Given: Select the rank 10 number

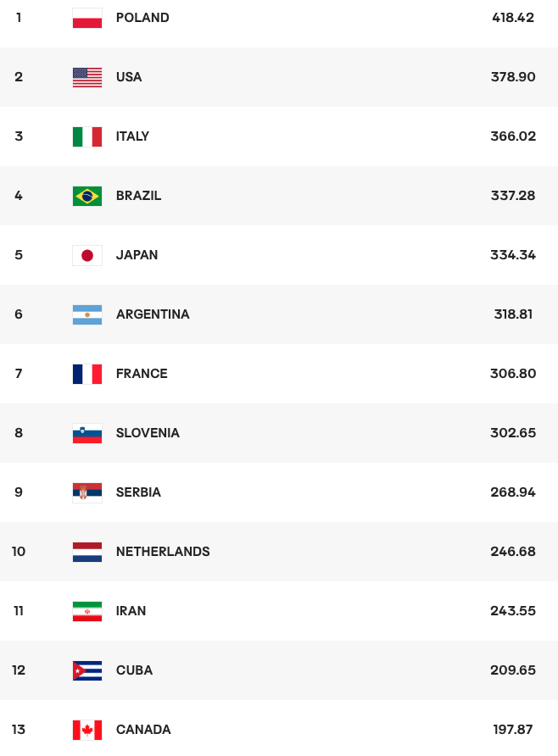Looking at the screenshot, I should tap(19, 552).
